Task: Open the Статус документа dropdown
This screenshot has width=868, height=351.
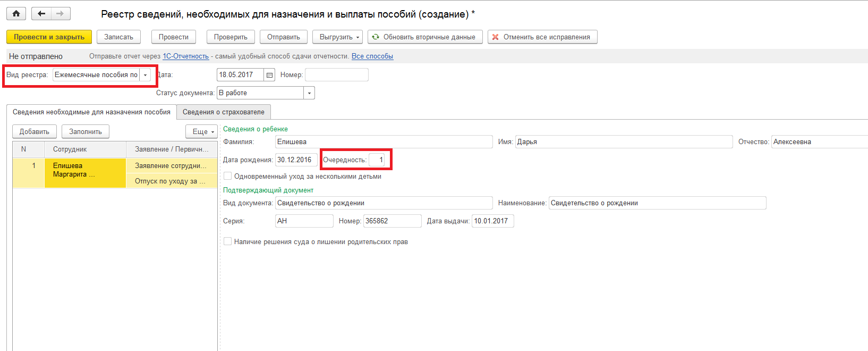Action: (x=309, y=93)
